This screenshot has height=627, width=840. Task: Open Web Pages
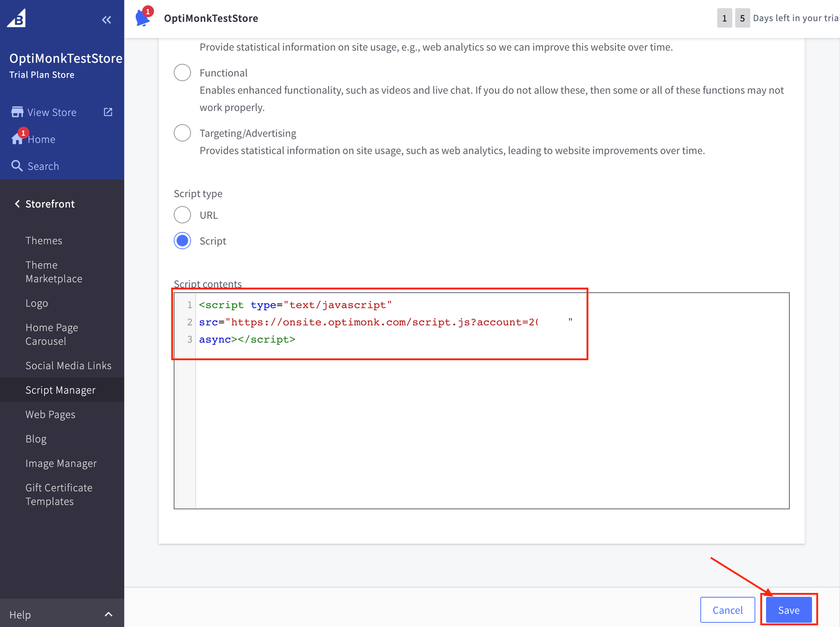50,414
